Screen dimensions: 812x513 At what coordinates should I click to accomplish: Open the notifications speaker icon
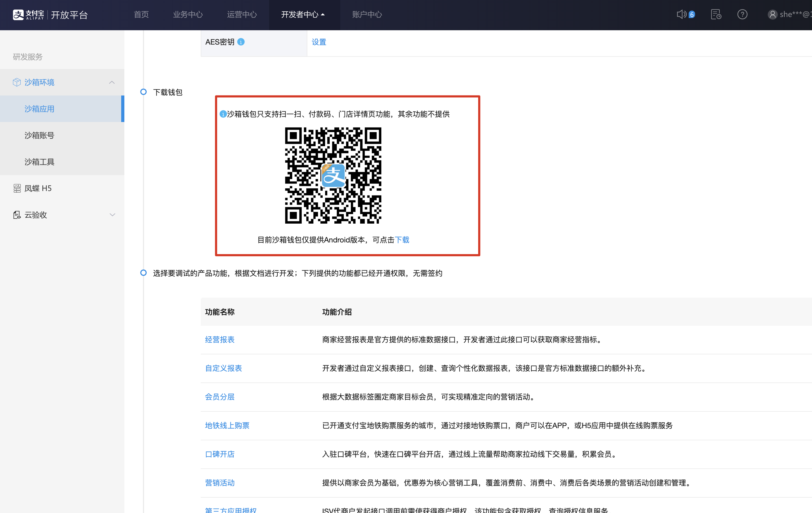pyautogui.click(x=681, y=15)
